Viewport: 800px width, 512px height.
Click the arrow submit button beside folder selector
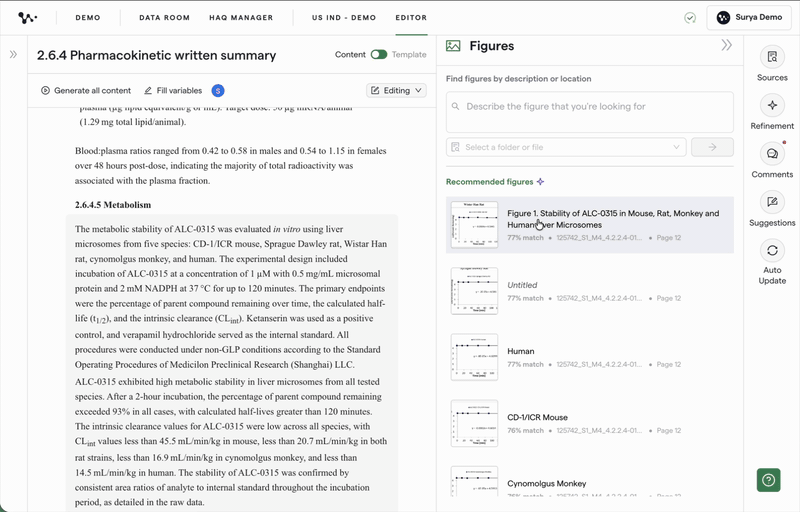712,147
